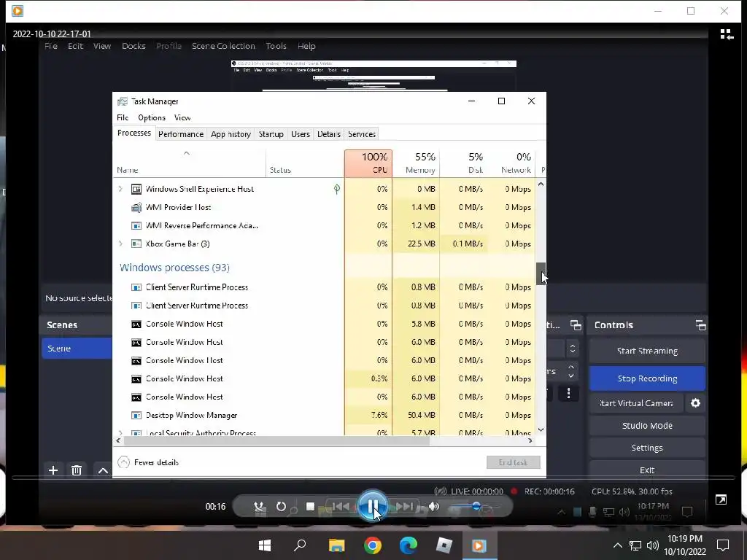Select the Processes tab in Task Manager
This screenshot has height=560, width=747.
tap(134, 133)
